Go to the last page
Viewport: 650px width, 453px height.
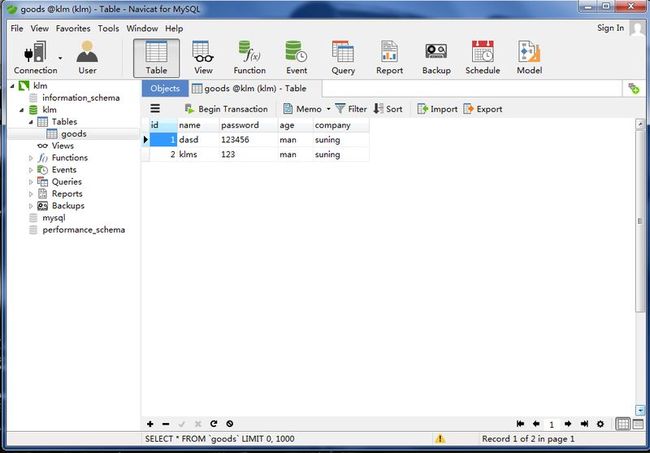click(x=584, y=424)
